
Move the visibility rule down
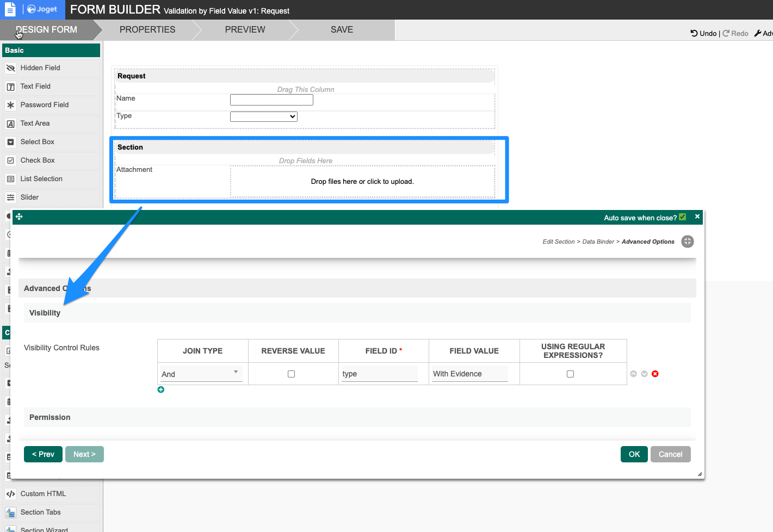(x=644, y=374)
